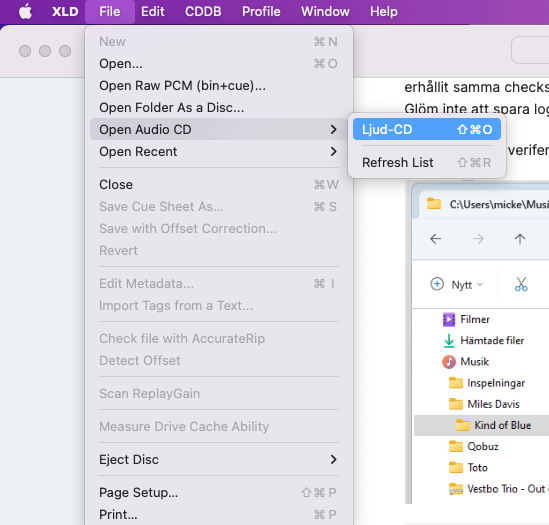Open the Profile menu
Screen dimensions: 549x525
coord(261,12)
